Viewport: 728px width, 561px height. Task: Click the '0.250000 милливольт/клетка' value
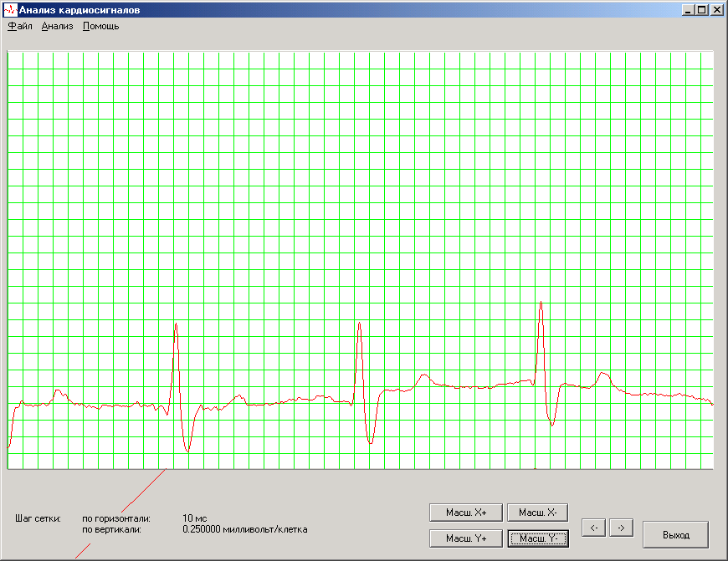244,529
